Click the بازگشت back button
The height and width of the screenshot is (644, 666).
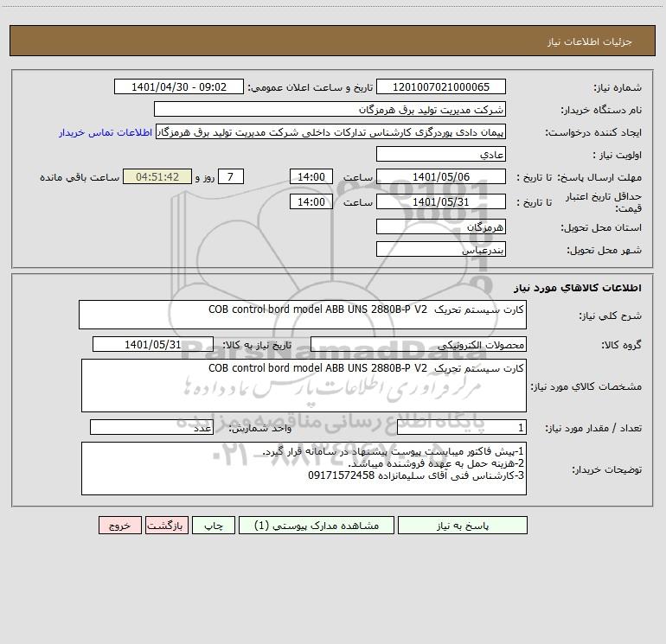[166, 525]
